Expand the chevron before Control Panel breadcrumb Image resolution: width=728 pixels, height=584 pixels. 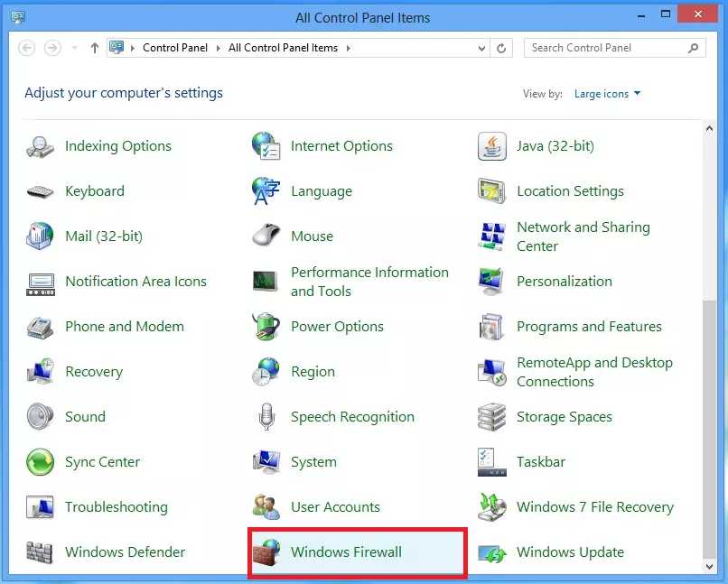(133, 48)
